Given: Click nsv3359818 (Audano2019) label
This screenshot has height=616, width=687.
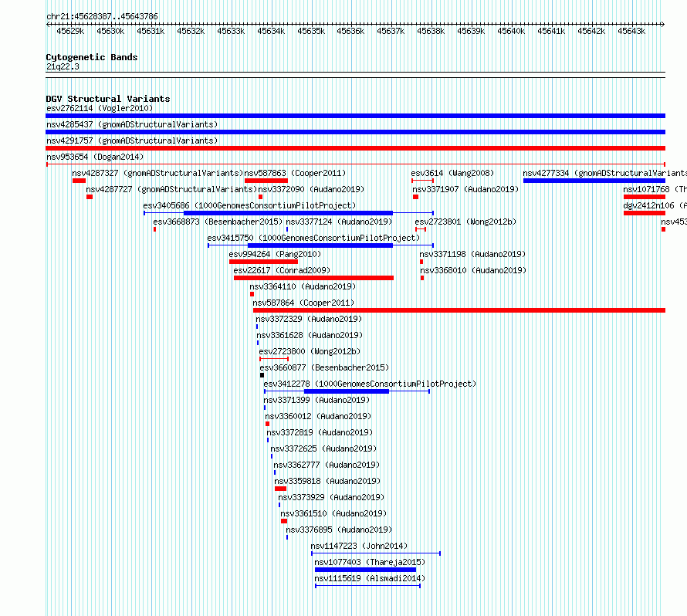Looking at the screenshot, I should pos(327,481).
